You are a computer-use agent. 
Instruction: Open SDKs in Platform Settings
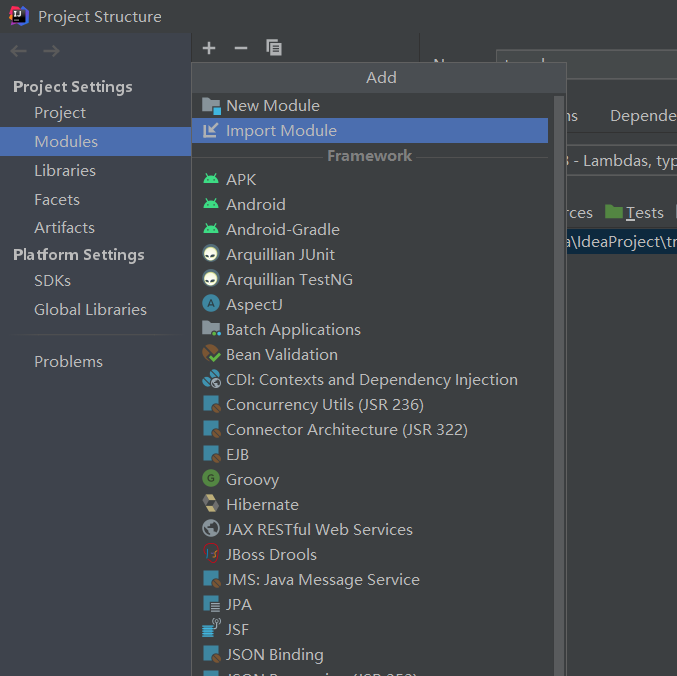click(x=95, y=281)
